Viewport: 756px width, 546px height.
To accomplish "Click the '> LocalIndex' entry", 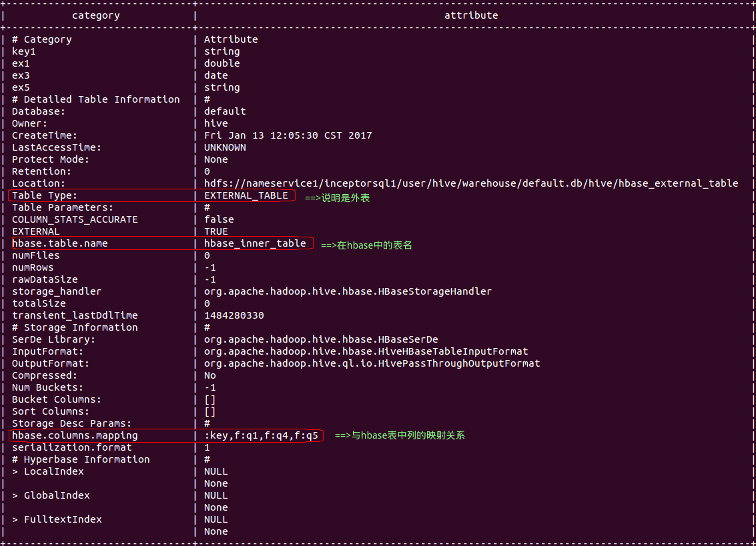I will pos(48,472).
